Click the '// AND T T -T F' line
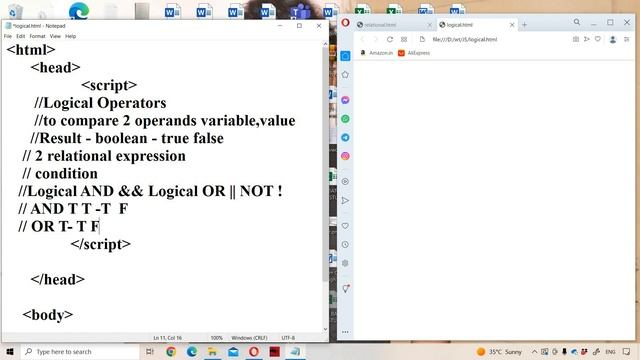640x360 pixels. click(73, 209)
